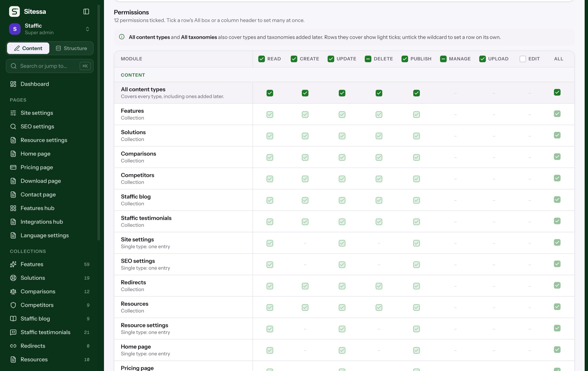Toggle Create permission for Staffic blog
This screenshot has width=588, height=371.
coord(305,200)
